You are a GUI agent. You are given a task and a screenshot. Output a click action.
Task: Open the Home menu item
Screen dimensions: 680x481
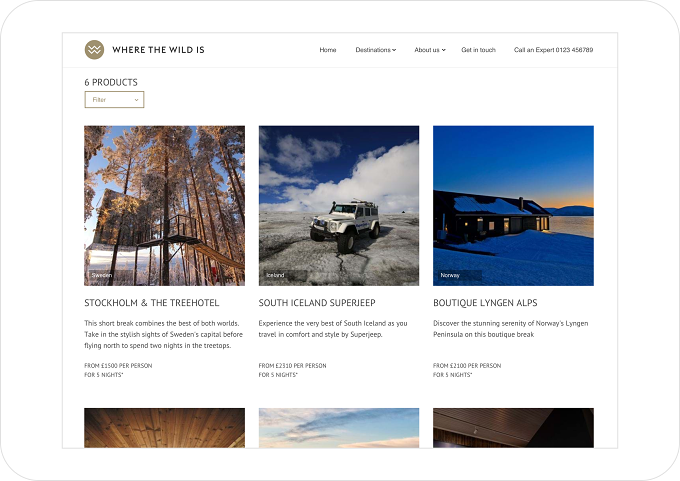tap(328, 50)
